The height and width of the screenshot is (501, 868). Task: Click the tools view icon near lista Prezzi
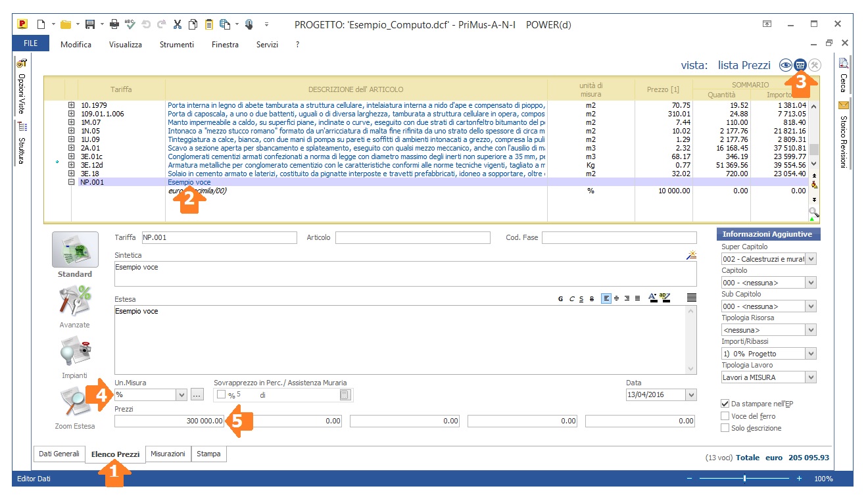(x=815, y=65)
